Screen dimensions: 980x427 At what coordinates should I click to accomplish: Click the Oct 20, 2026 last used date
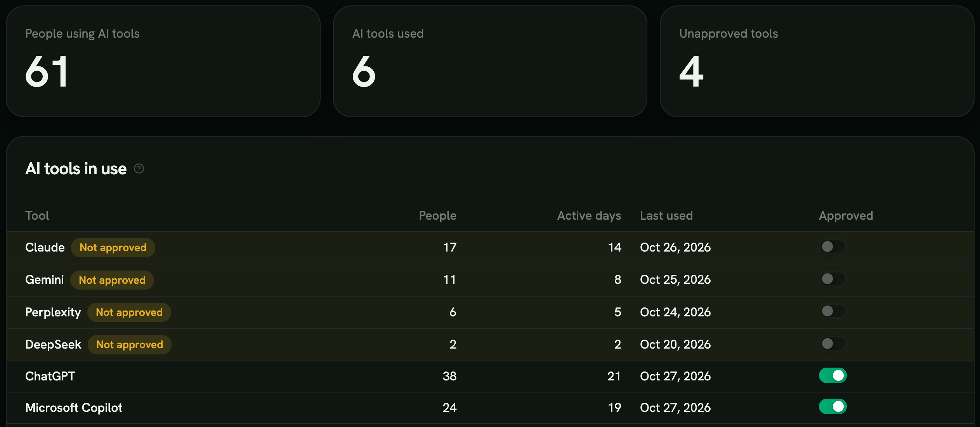pyautogui.click(x=675, y=344)
